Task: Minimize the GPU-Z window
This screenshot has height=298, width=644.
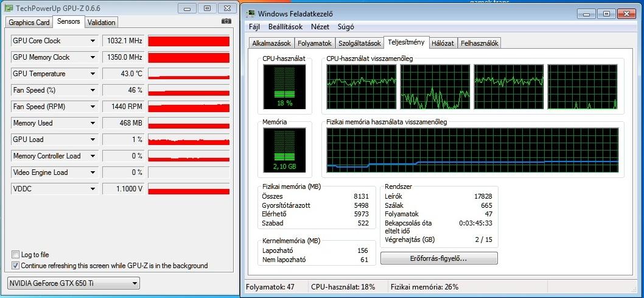Action: point(187,8)
